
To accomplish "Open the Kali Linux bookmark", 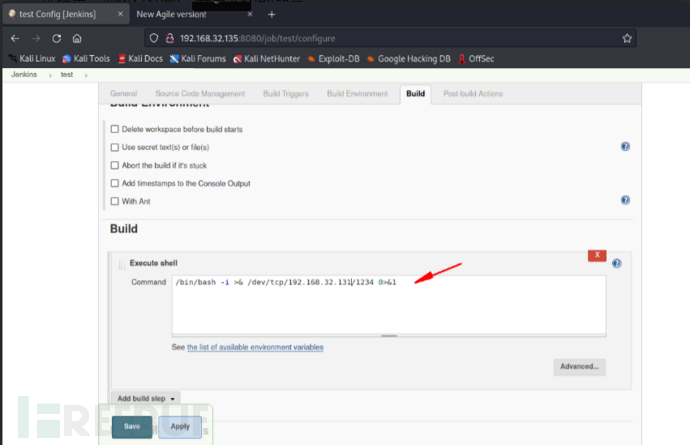I will pyautogui.click(x=32, y=59).
